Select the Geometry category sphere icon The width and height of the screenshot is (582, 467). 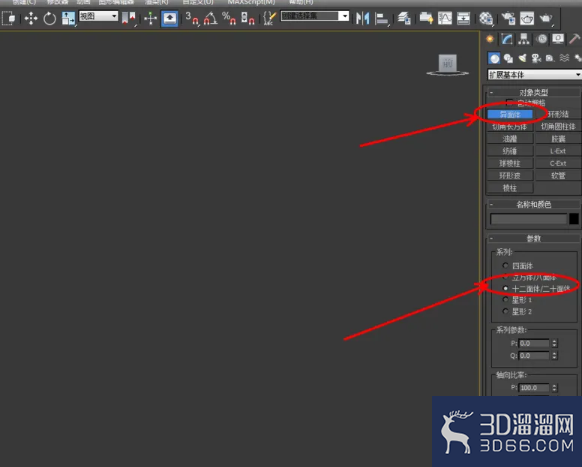click(494, 58)
